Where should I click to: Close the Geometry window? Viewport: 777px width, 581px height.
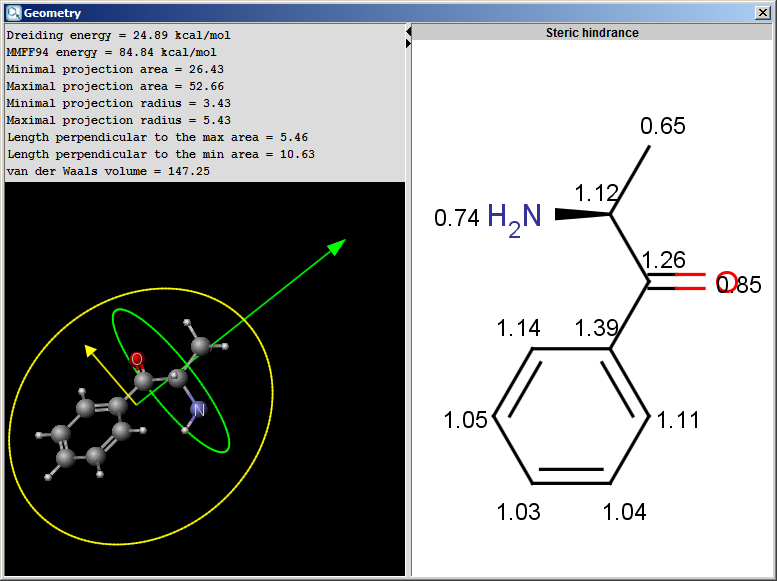[x=763, y=13]
